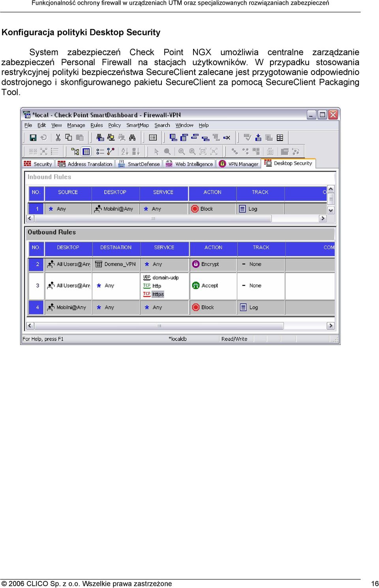Image resolution: width=379 pixels, height=588 pixels.
Task: Switch to the Web Intelligence tab
Action: pos(189,164)
